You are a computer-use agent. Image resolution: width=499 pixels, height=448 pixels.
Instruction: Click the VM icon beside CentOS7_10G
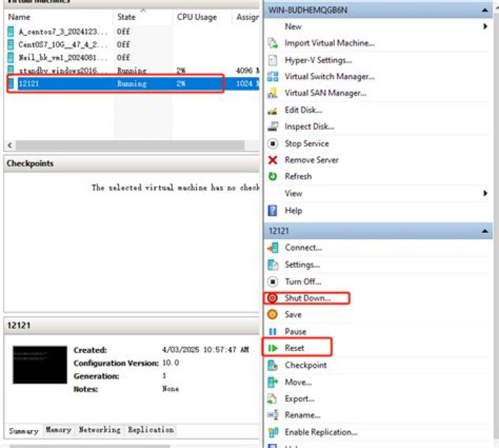tap(11, 44)
